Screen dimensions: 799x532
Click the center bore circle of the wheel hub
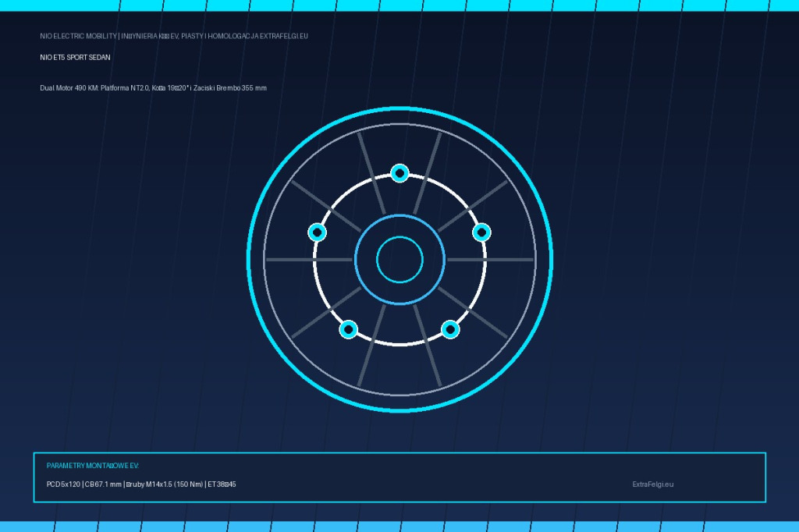pos(400,260)
